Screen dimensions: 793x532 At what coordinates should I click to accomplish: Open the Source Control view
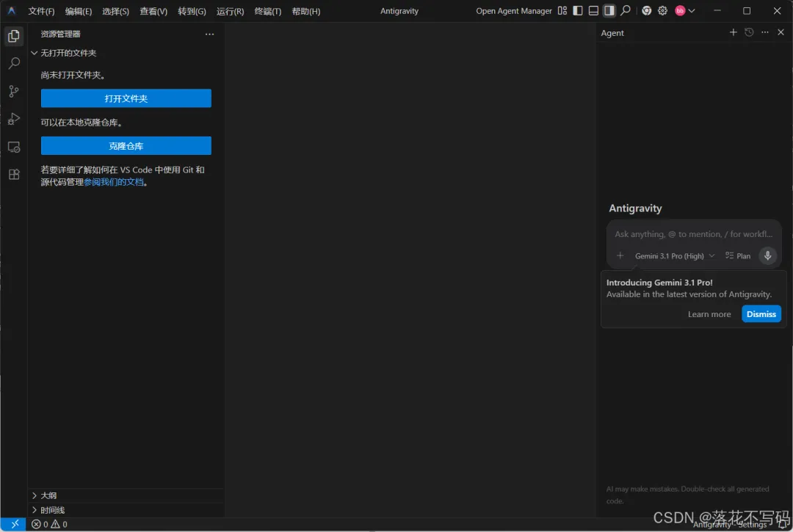[14, 91]
